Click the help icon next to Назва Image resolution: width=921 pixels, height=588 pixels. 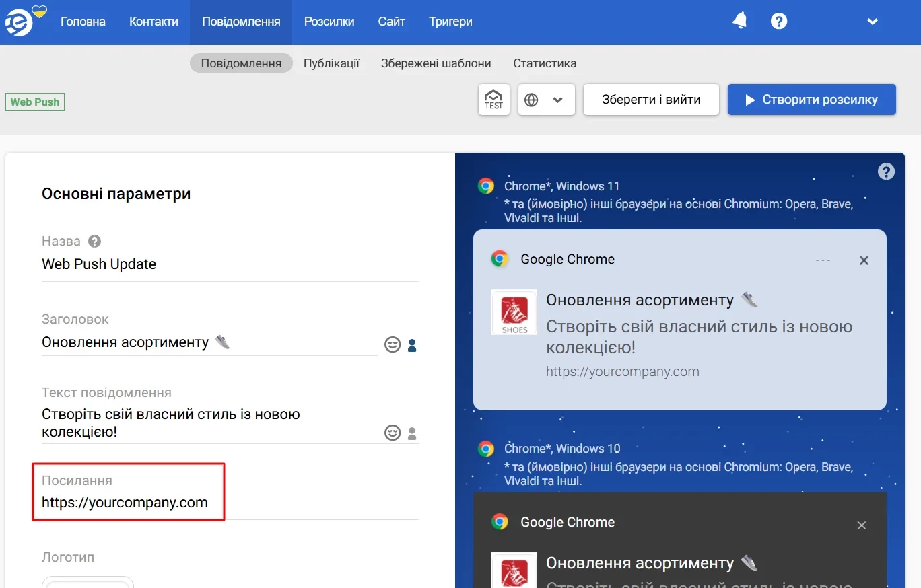point(94,241)
